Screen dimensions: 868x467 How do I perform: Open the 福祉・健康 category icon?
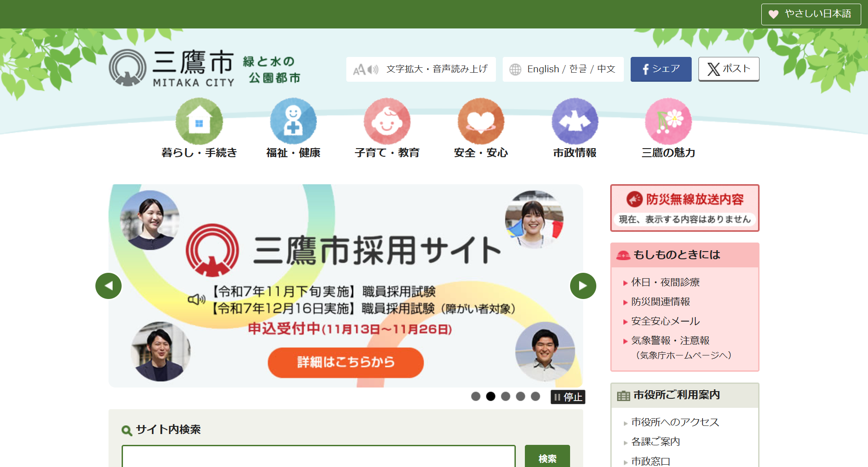click(293, 121)
